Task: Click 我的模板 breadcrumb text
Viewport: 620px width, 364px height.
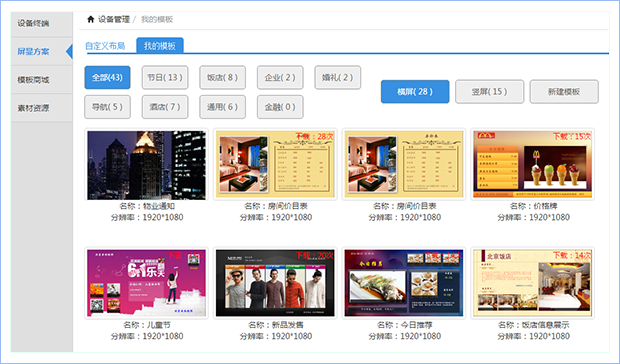Action: (x=157, y=19)
